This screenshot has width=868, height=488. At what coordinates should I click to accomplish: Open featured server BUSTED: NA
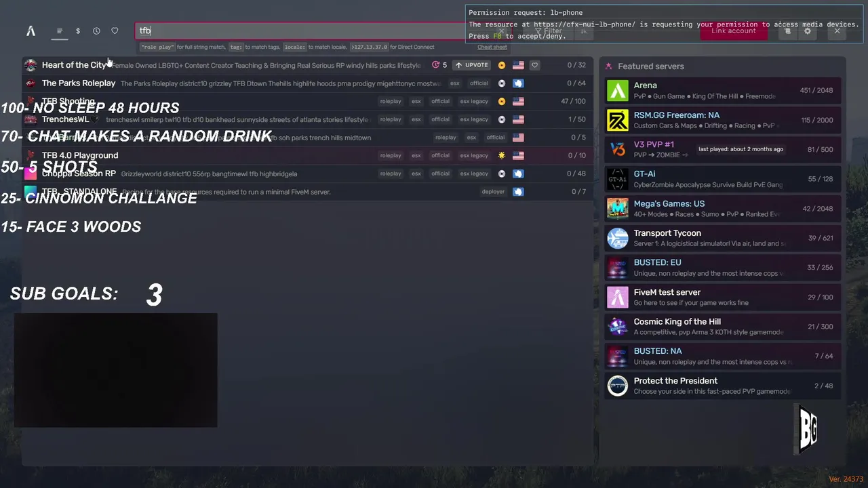click(723, 356)
